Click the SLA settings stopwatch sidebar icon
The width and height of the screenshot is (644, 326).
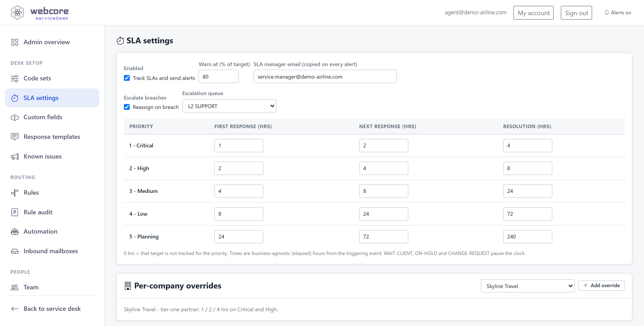(15, 98)
